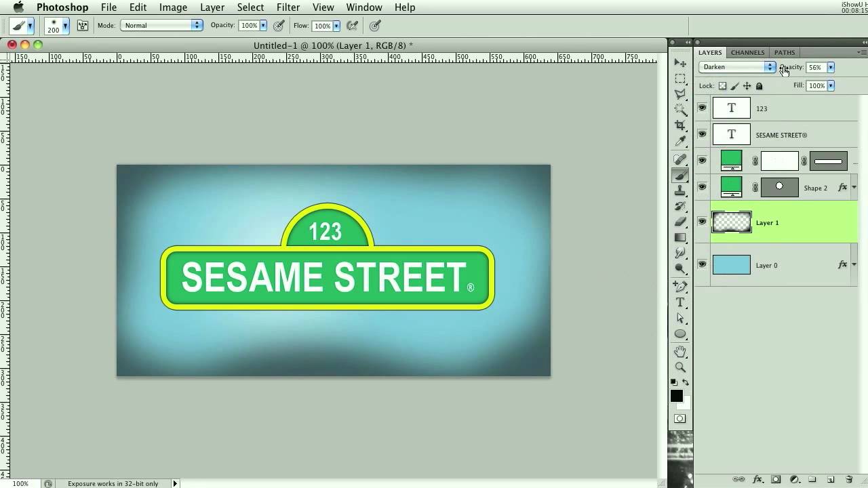Open the Layer menu

(x=212, y=7)
